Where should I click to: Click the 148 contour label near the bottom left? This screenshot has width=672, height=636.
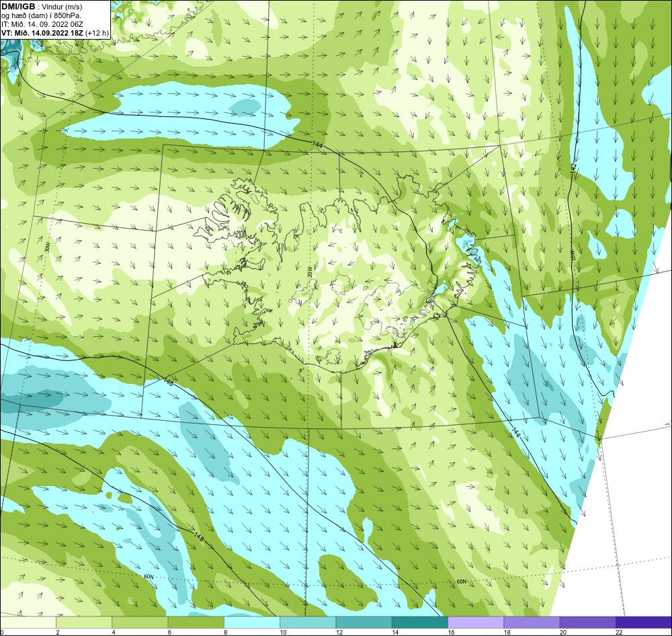[x=198, y=536]
